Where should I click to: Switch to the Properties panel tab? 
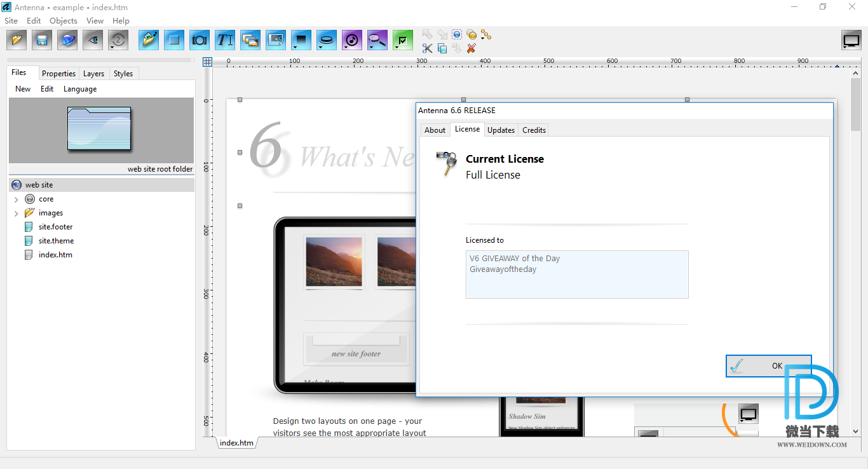point(59,74)
